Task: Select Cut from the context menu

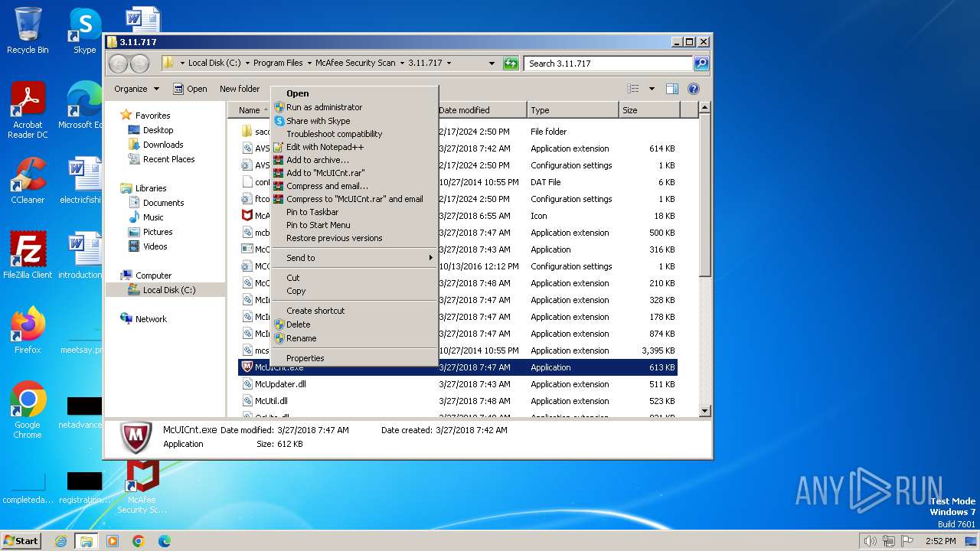Action: click(355, 278)
